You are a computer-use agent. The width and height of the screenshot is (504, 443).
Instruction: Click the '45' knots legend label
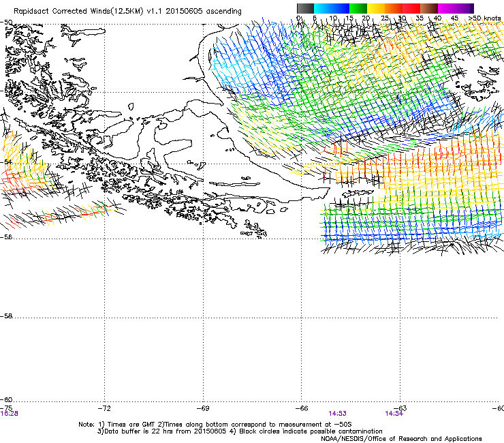pos(454,18)
